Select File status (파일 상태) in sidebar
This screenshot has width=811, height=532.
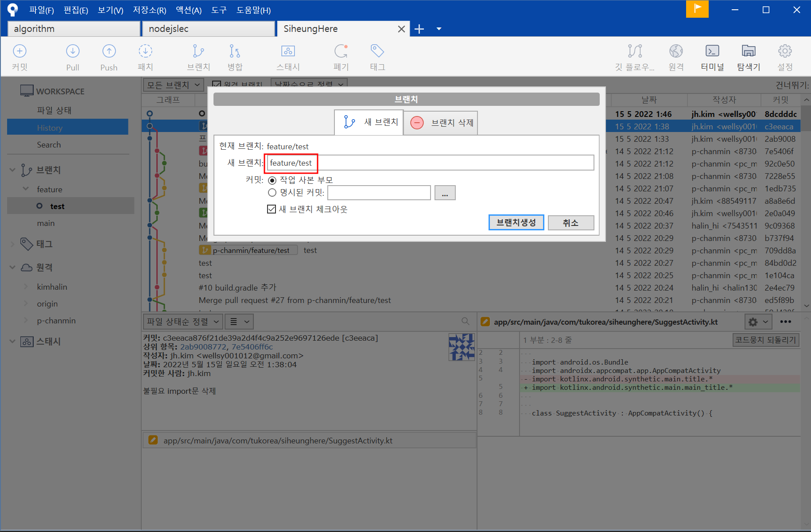point(54,110)
